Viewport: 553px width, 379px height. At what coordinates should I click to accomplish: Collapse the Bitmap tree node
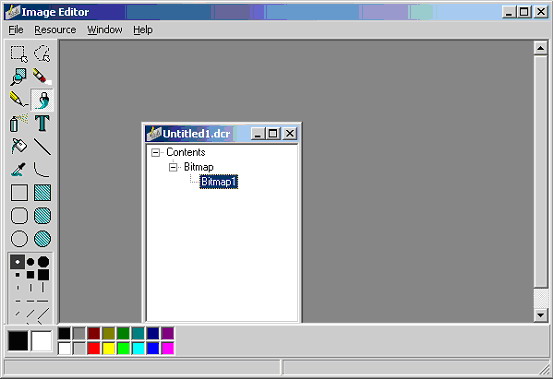click(x=173, y=167)
